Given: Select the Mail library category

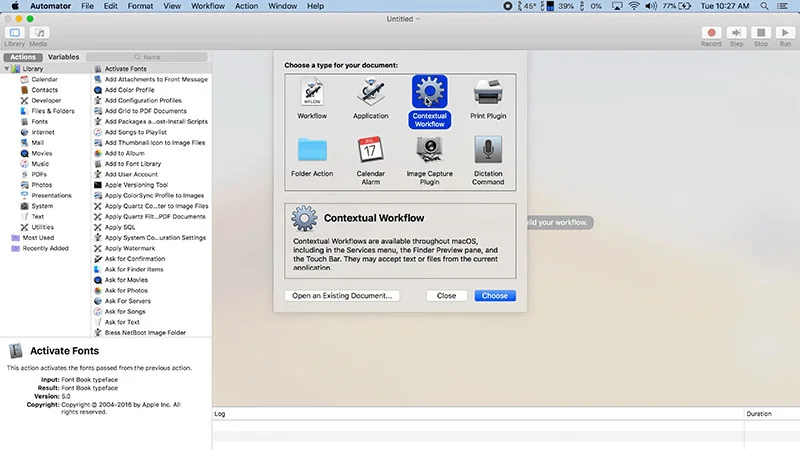Looking at the screenshot, I should (37, 143).
